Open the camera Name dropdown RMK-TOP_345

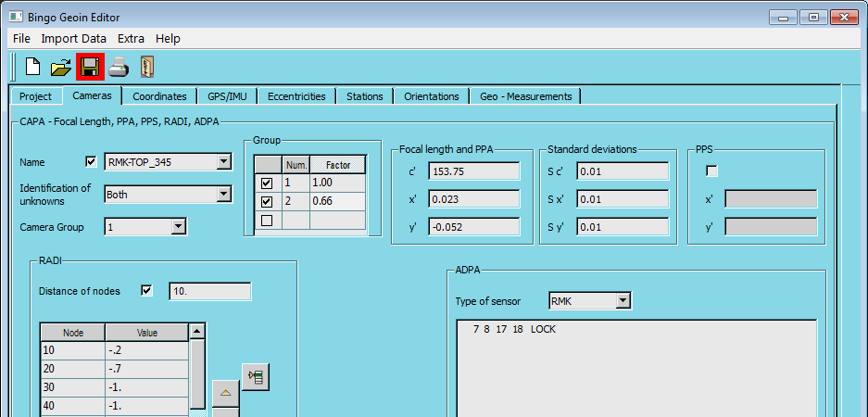(x=223, y=162)
